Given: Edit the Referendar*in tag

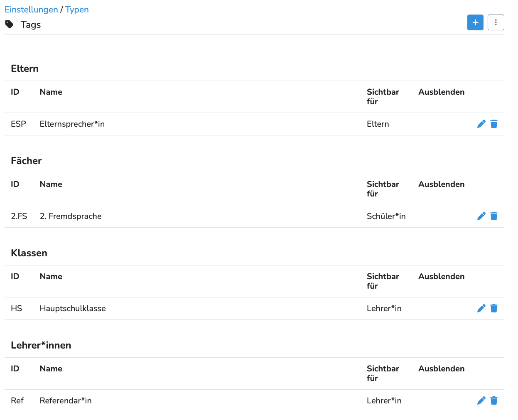Looking at the screenshot, I should (x=481, y=400).
